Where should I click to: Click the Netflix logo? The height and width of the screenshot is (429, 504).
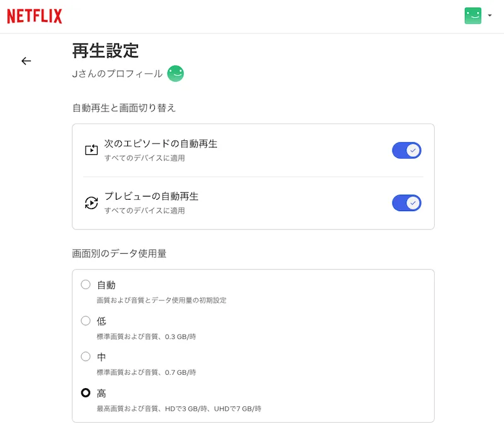[x=35, y=16]
